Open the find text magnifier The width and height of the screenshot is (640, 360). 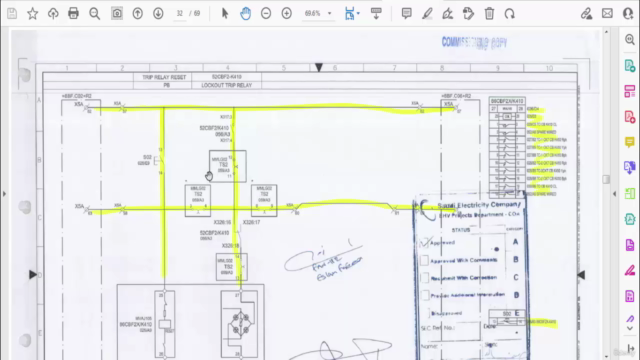pyautogui.click(x=94, y=13)
